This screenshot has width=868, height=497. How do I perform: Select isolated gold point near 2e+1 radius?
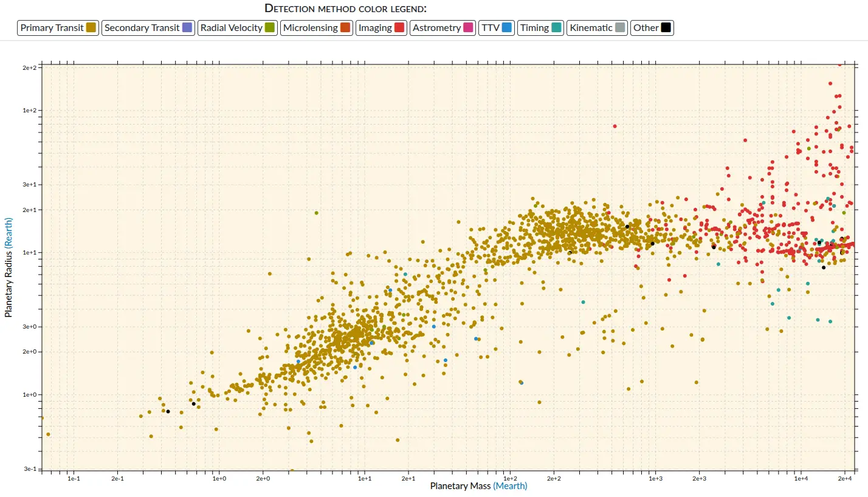(x=316, y=213)
